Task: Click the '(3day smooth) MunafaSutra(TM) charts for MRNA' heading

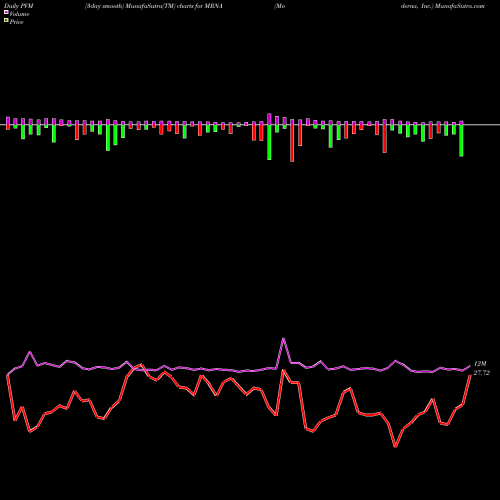Action: 154,6
